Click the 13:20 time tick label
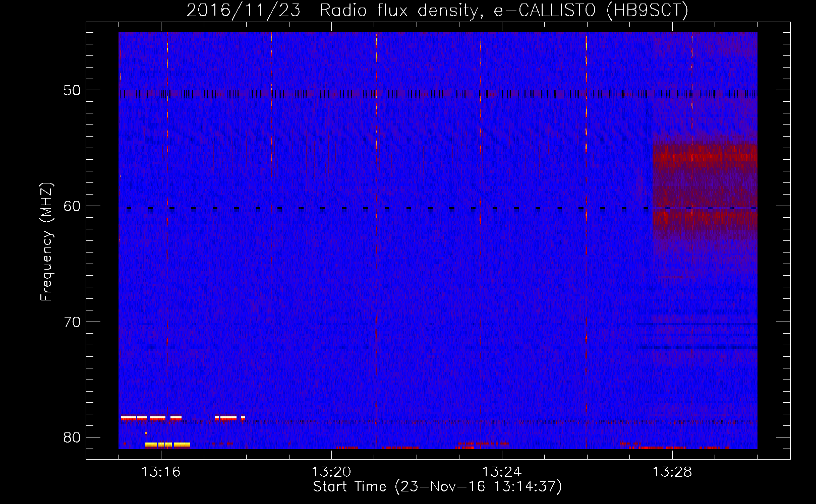816x504 pixels. (331, 472)
